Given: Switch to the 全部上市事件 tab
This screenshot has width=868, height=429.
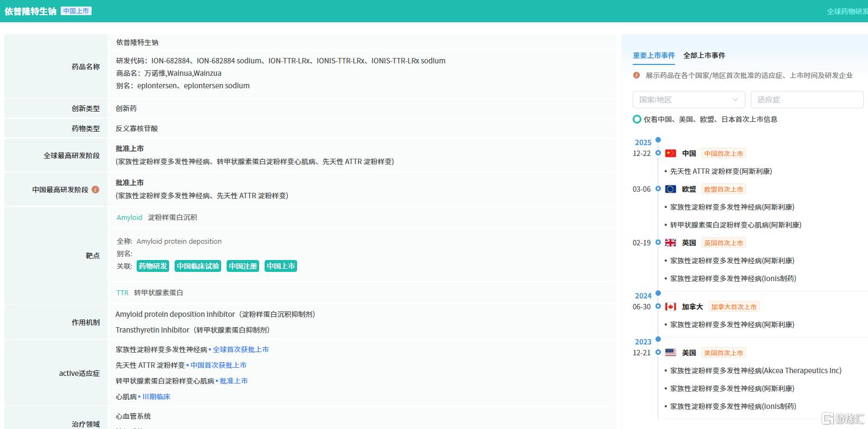Looking at the screenshot, I should [x=704, y=55].
